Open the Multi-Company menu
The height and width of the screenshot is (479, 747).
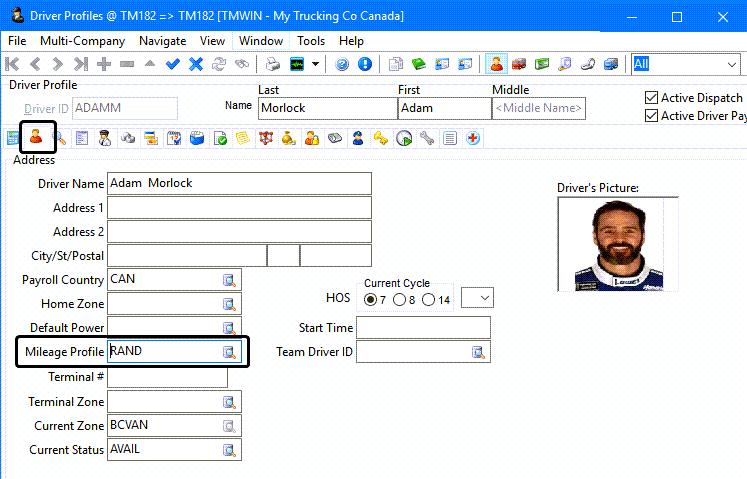[82, 41]
